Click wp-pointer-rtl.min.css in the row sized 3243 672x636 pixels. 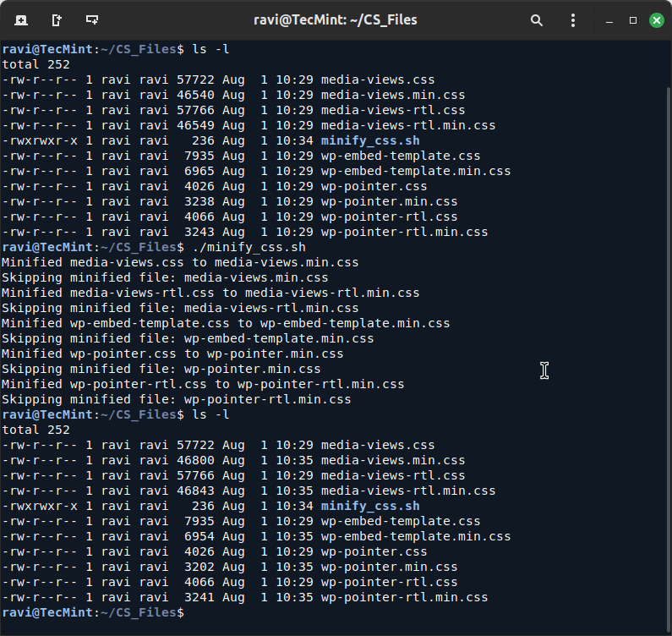[x=405, y=232]
